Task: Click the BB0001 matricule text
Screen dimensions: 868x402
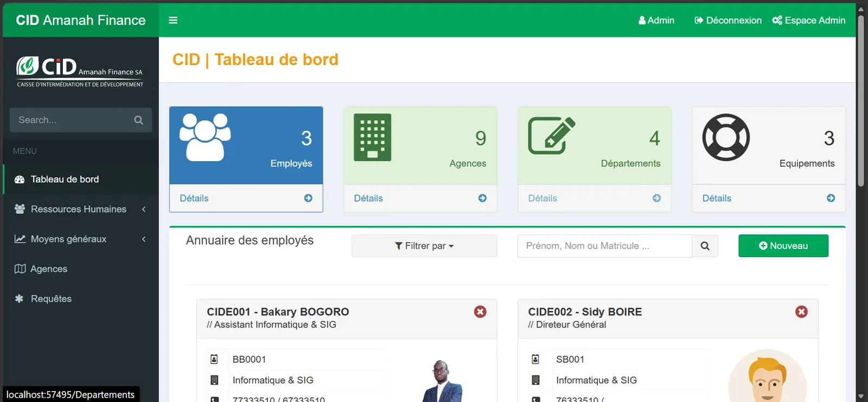Action: pos(249,359)
